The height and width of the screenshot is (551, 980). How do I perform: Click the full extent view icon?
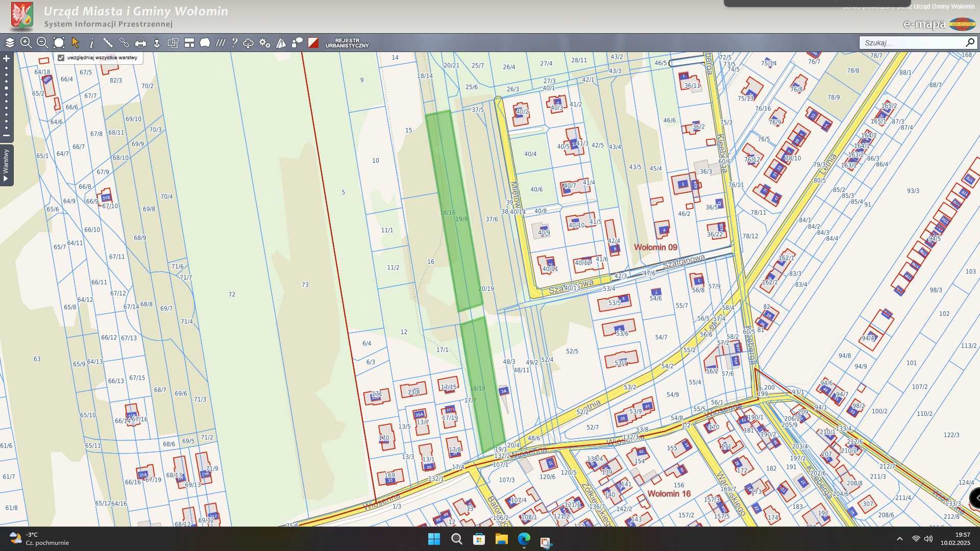click(x=59, y=43)
